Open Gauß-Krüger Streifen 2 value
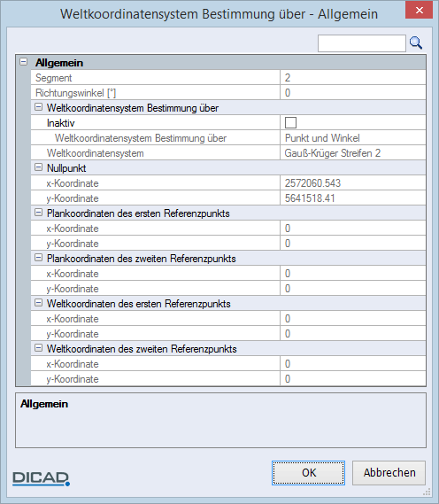This screenshot has width=439, height=504. pos(353,153)
